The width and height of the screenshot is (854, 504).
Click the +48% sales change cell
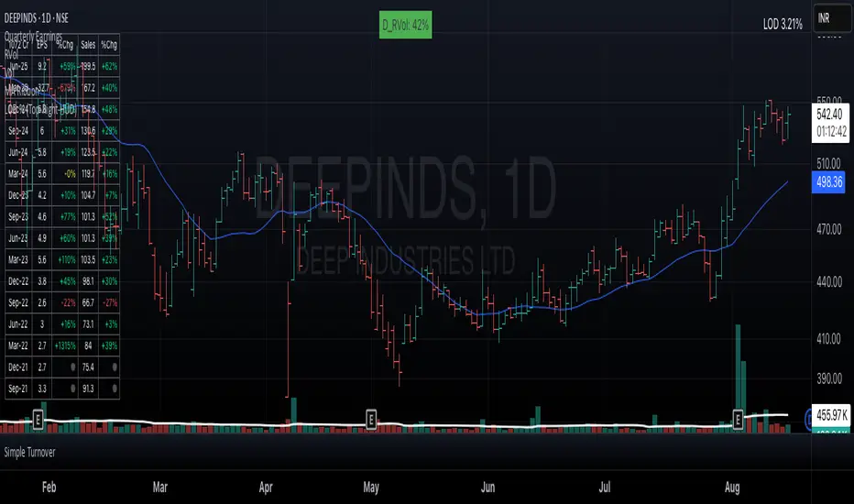click(x=109, y=110)
